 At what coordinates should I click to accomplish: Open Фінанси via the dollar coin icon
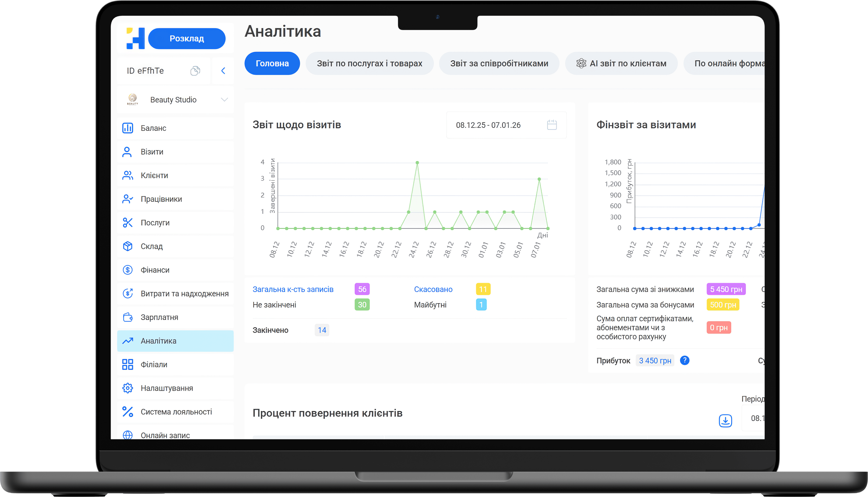pos(128,270)
